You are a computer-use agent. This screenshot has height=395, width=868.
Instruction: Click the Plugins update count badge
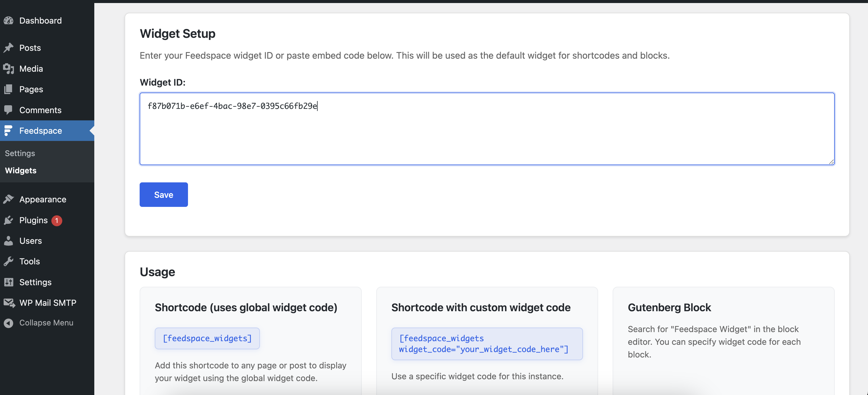point(57,220)
